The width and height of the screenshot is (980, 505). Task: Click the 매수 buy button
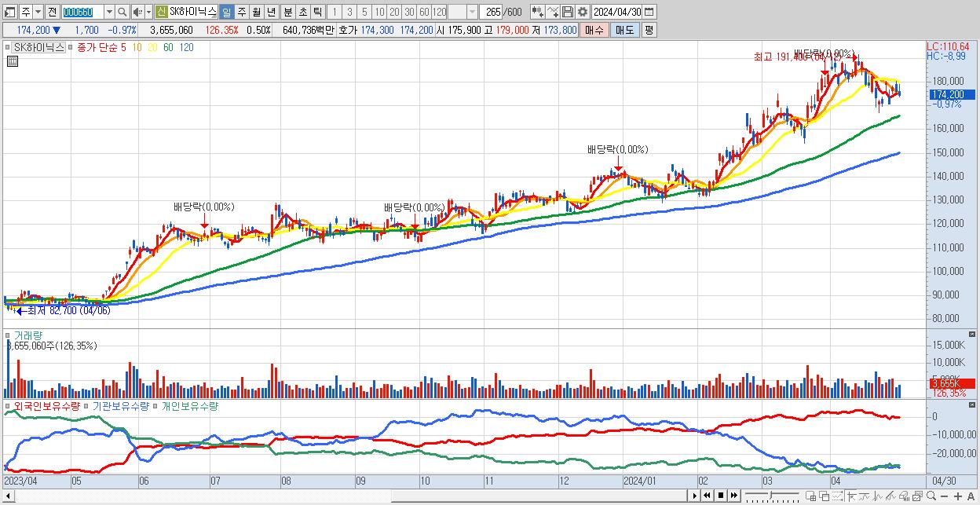tap(594, 30)
